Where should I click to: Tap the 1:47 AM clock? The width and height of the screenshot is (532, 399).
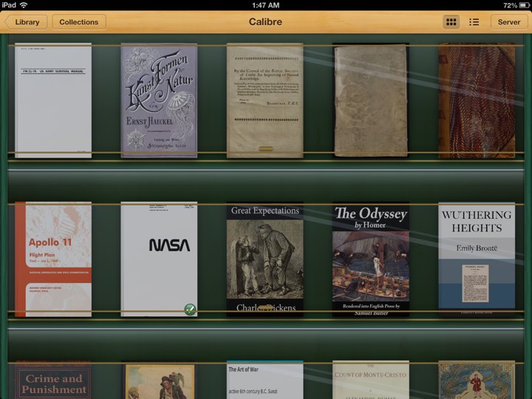coord(266,5)
